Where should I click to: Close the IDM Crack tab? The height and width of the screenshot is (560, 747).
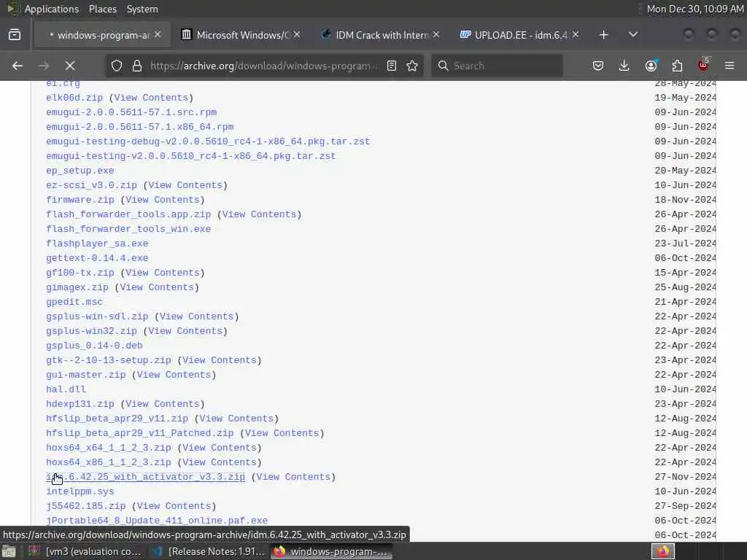click(x=436, y=35)
